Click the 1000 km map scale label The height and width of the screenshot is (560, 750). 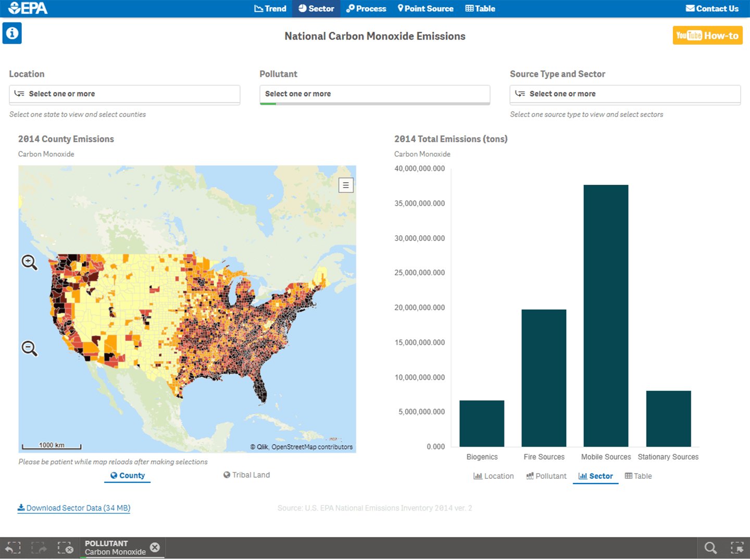[x=52, y=445]
